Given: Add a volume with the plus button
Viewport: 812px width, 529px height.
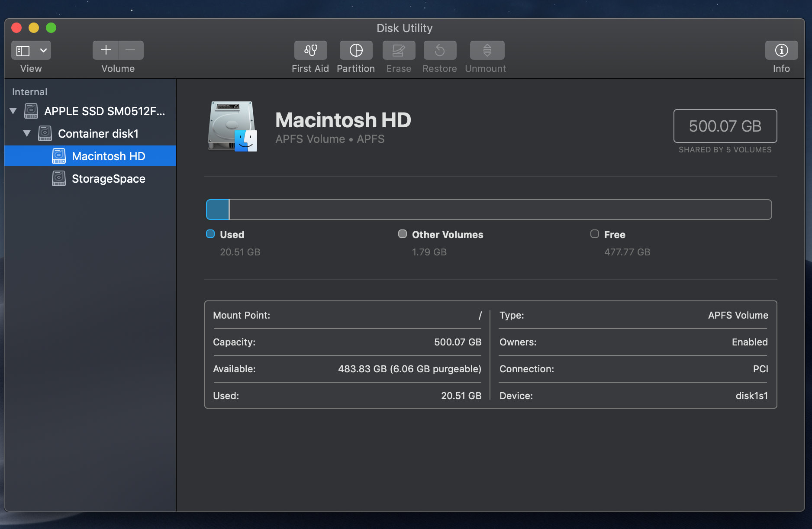Looking at the screenshot, I should [x=106, y=50].
